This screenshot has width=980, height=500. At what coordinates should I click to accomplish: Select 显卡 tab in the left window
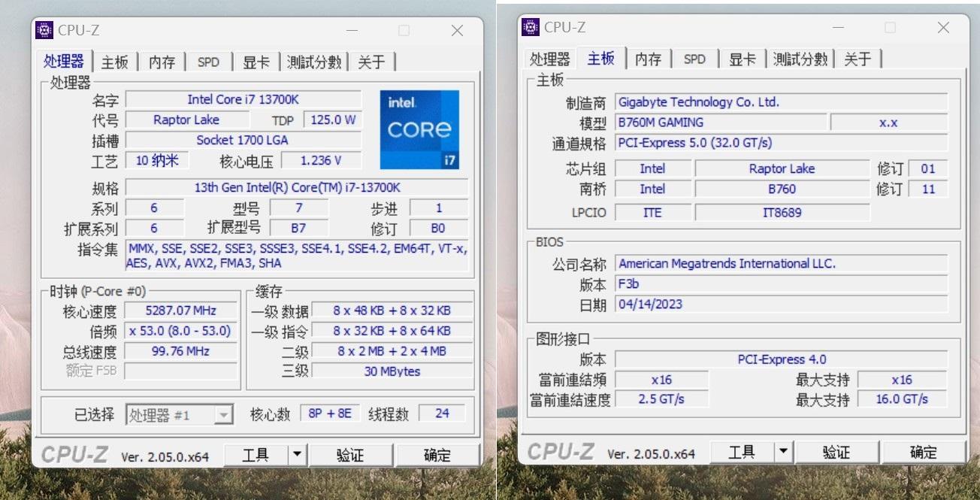click(x=256, y=62)
